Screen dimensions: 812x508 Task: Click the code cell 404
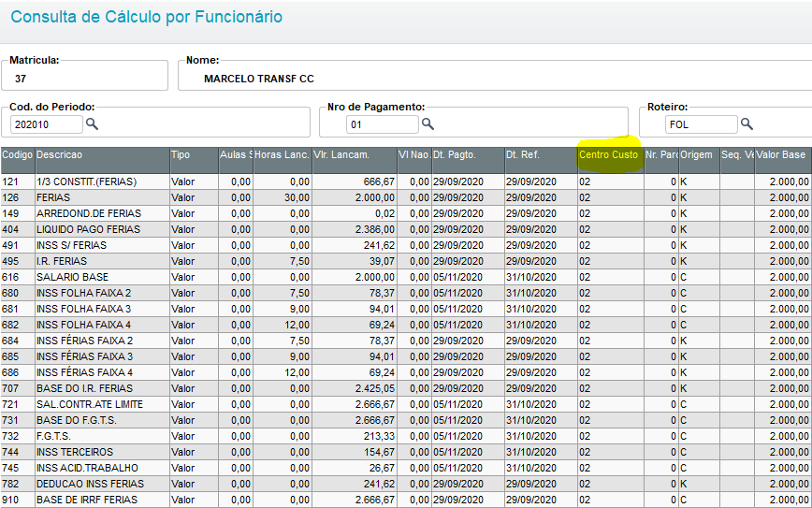10,229
